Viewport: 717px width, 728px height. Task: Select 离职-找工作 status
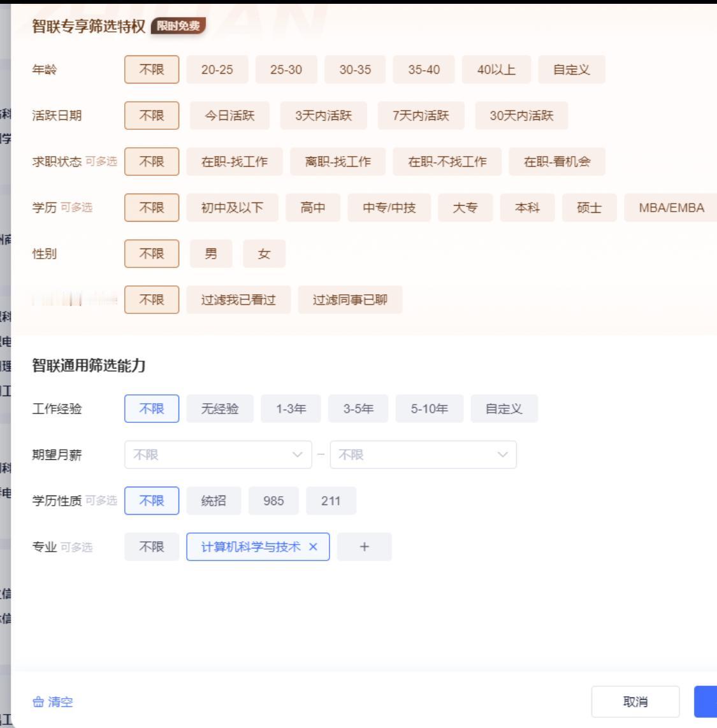pyautogui.click(x=338, y=162)
